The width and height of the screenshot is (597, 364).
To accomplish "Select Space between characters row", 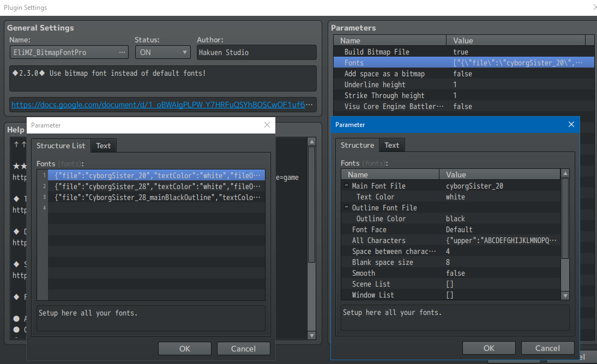I will 451,251.
